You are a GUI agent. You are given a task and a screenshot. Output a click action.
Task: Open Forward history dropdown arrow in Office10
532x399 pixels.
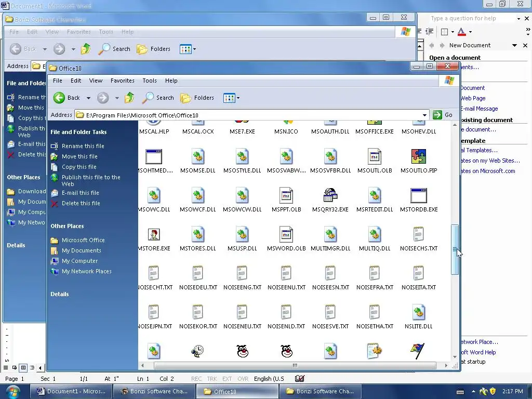[117, 98]
